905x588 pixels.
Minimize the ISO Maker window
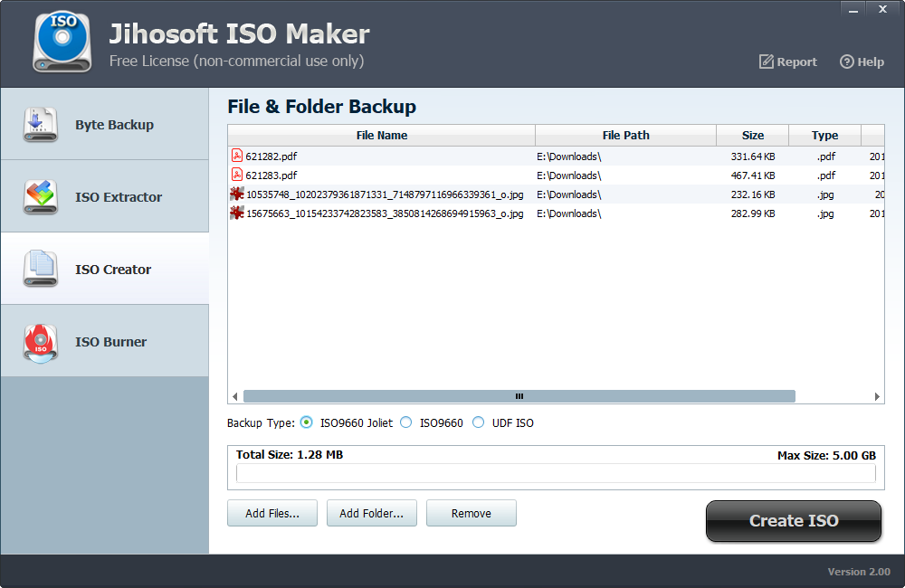pos(853,9)
